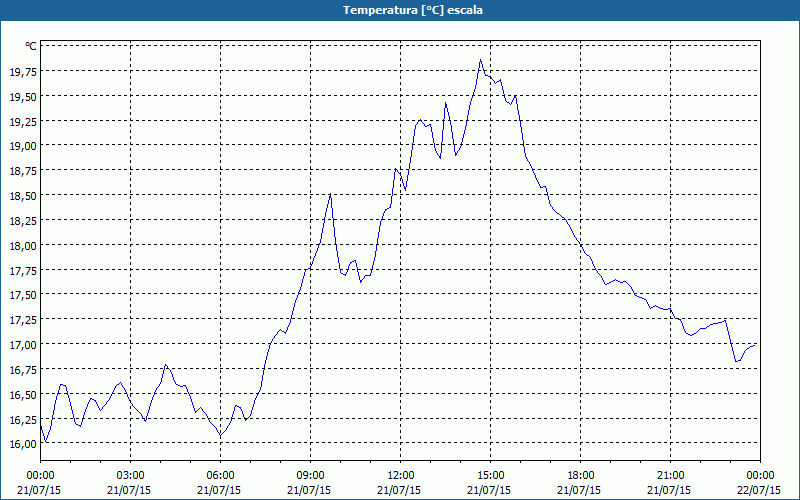The width and height of the screenshot is (800, 500).
Task: Click the 17,00 y-axis value
Action: [x=23, y=345]
